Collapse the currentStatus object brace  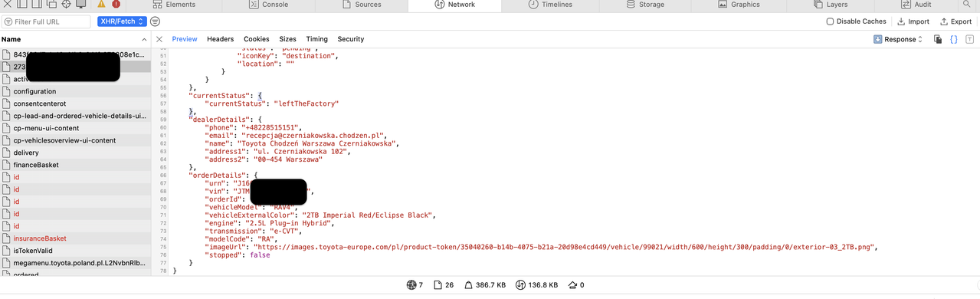click(x=260, y=96)
